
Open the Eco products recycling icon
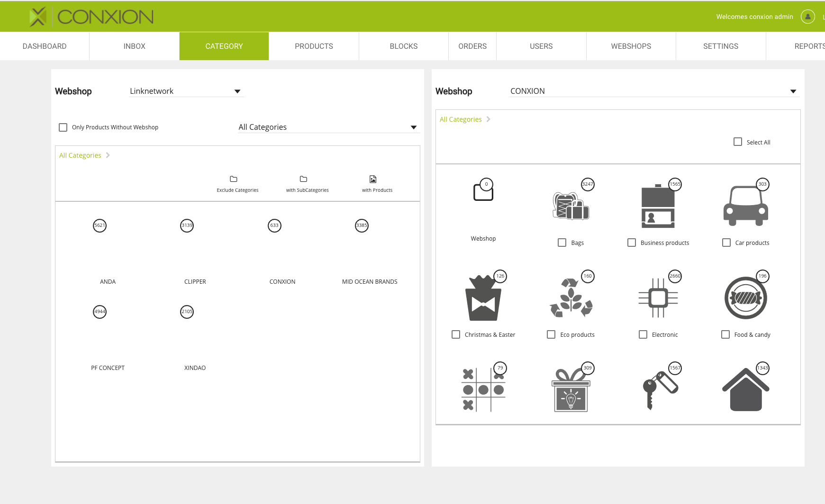pyautogui.click(x=571, y=298)
